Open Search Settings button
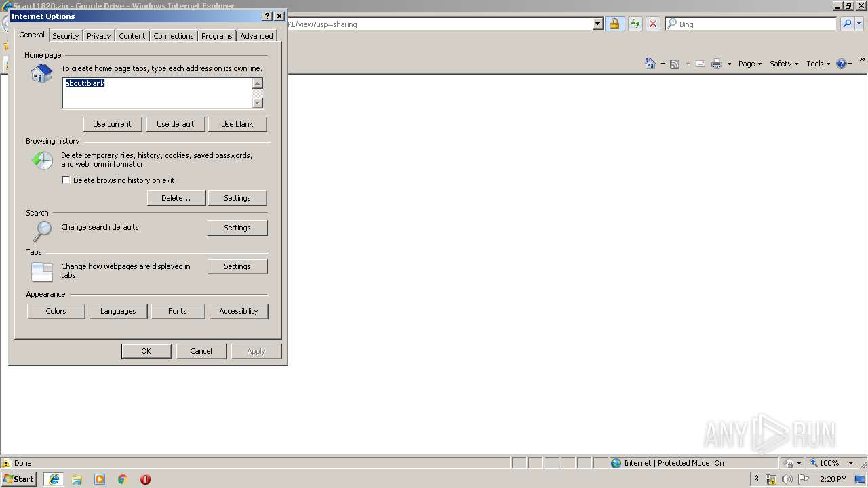Viewport: 868px width, 488px height. point(237,228)
